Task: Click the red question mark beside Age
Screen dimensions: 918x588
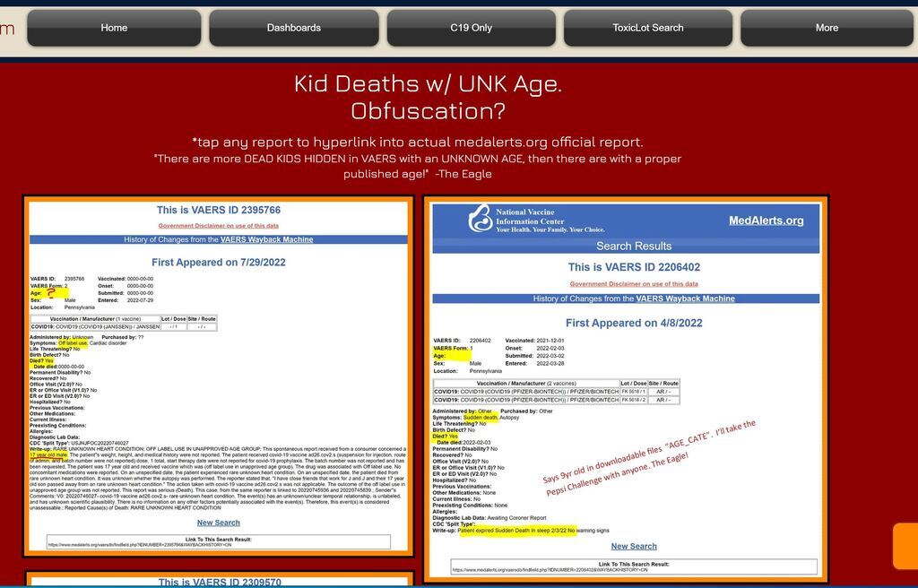Action: [x=52, y=293]
